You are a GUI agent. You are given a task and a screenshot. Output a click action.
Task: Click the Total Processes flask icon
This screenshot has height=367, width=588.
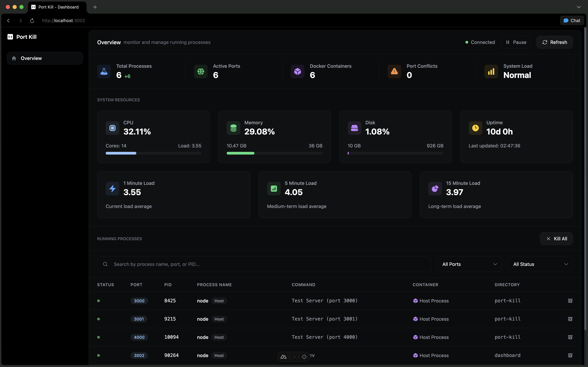[x=104, y=71]
